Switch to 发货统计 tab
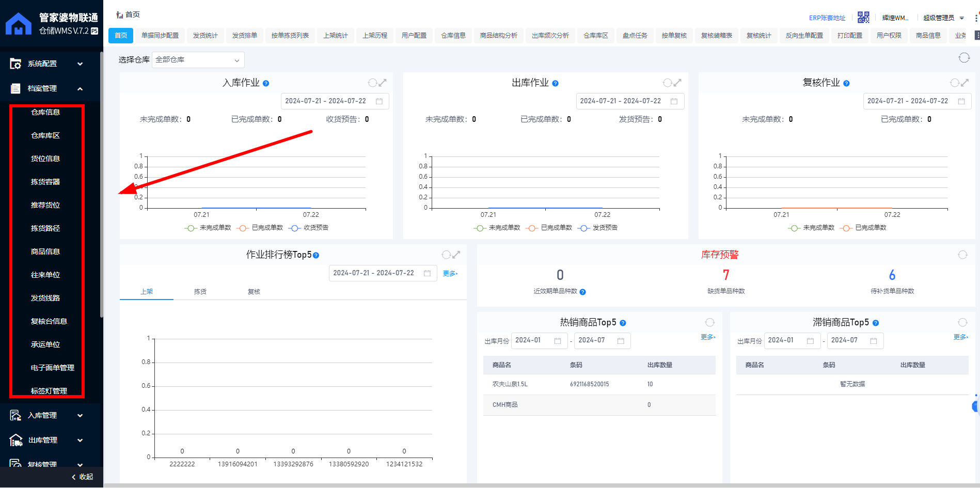 [206, 36]
